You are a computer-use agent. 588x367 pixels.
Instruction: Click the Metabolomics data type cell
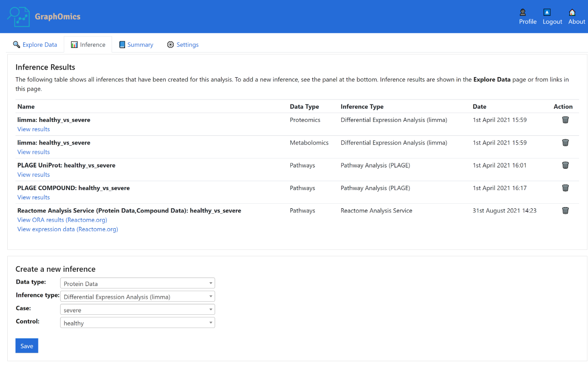click(x=309, y=143)
